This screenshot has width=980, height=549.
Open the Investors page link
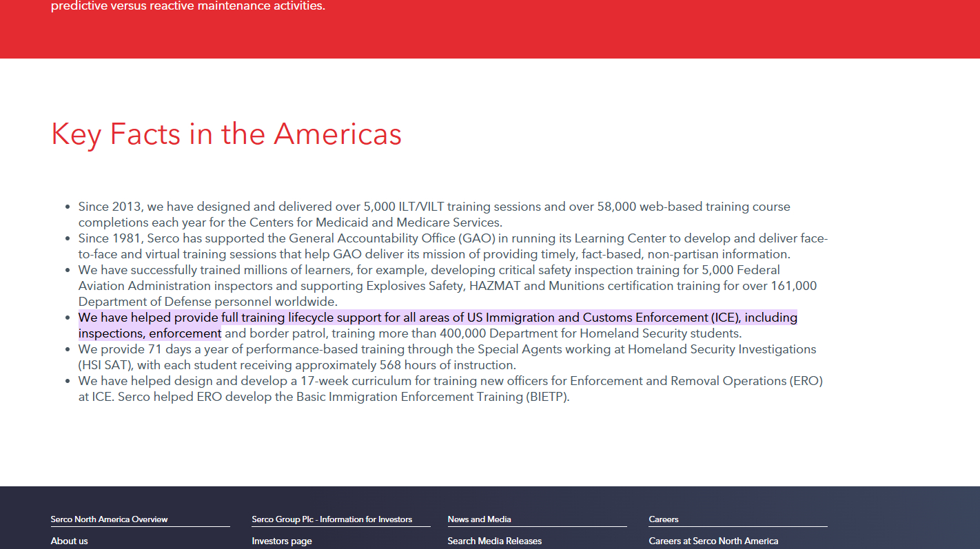[x=281, y=541]
